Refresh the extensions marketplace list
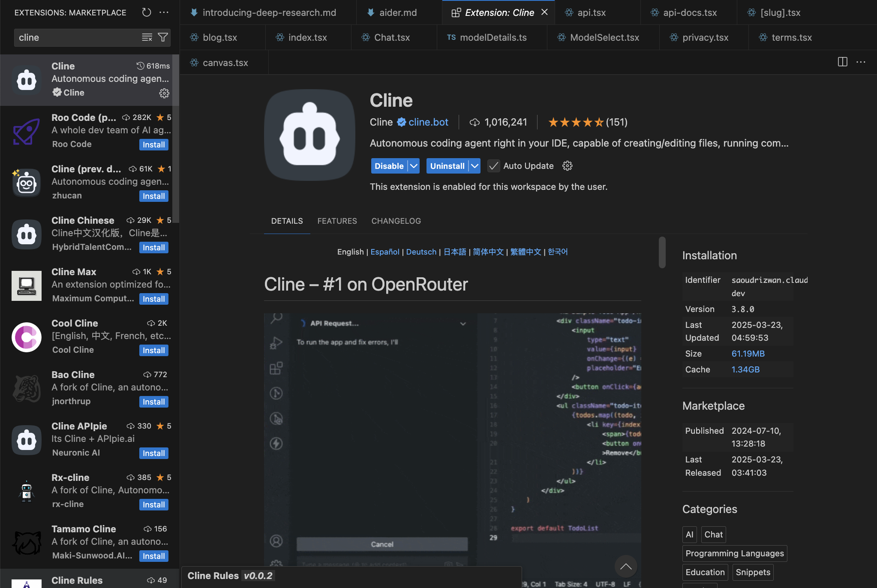The image size is (877, 588). click(147, 12)
